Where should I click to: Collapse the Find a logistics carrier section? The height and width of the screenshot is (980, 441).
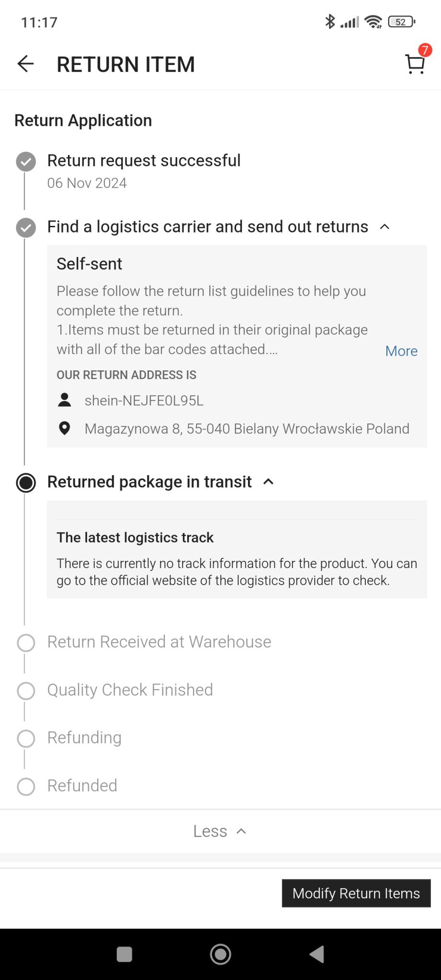384,227
